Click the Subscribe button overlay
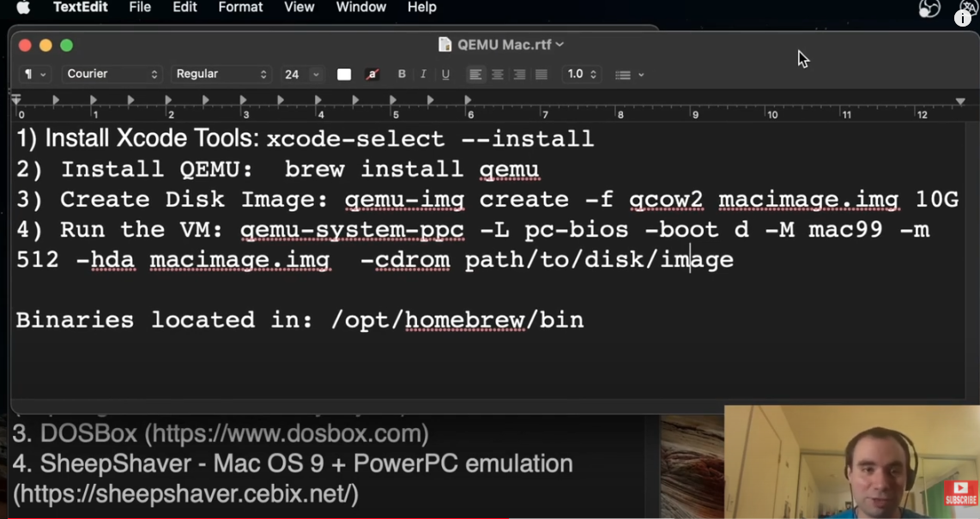Viewport: 980px width, 519px height. point(960,492)
